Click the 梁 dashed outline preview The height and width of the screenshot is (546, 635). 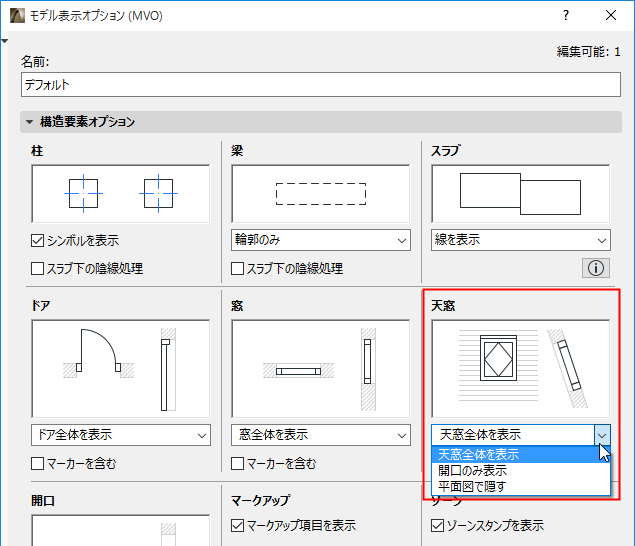point(321,194)
